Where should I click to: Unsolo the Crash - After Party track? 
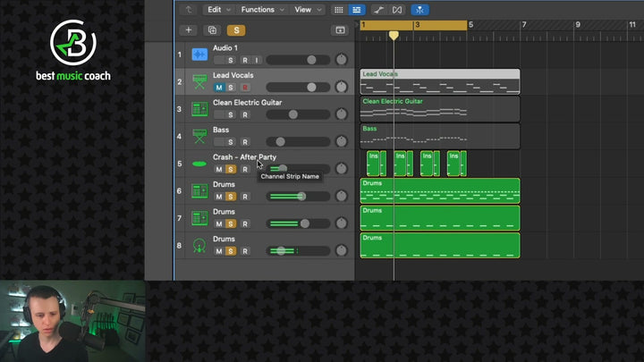(x=231, y=169)
